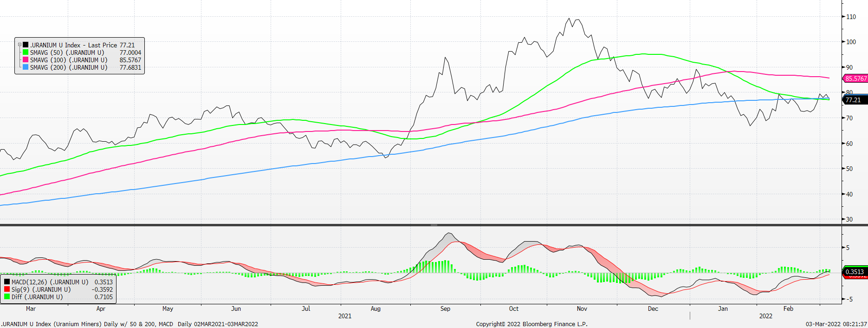The image size is (868, 328).
Task: Click the '.URANIUM U Index - Last Price' legend label
Action: (73, 45)
